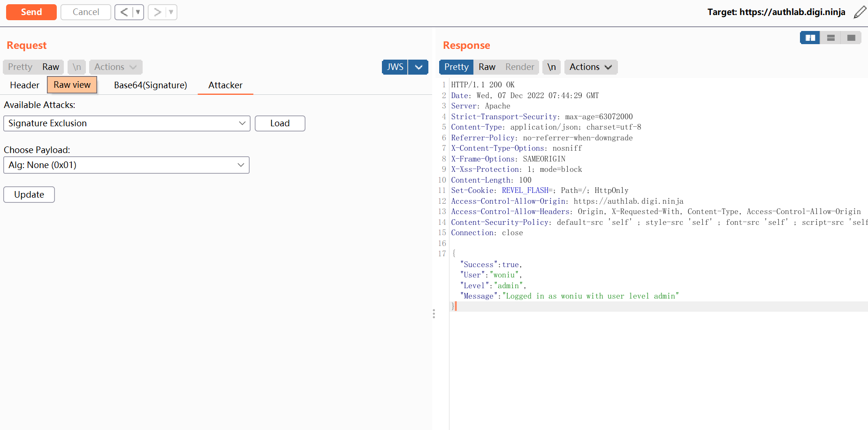Click the Target URL text
The height and width of the screenshot is (430, 868).
pos(777,12)
